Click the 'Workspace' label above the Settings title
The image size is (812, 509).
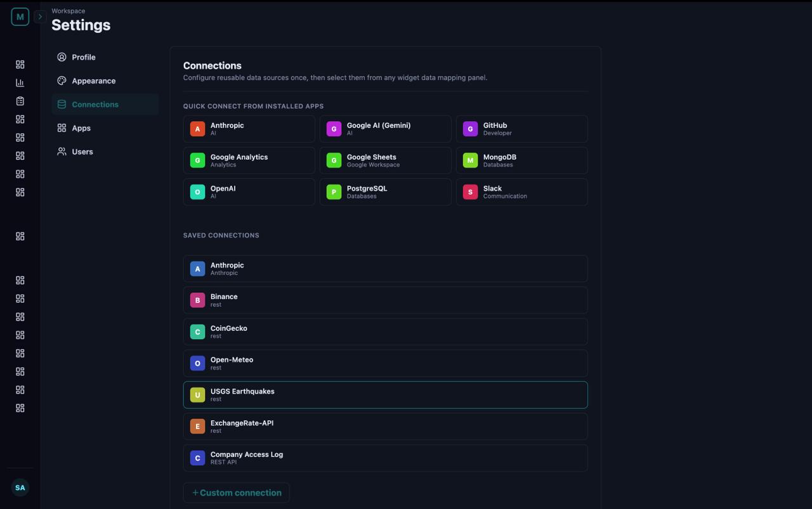click(x=69, y=11)
